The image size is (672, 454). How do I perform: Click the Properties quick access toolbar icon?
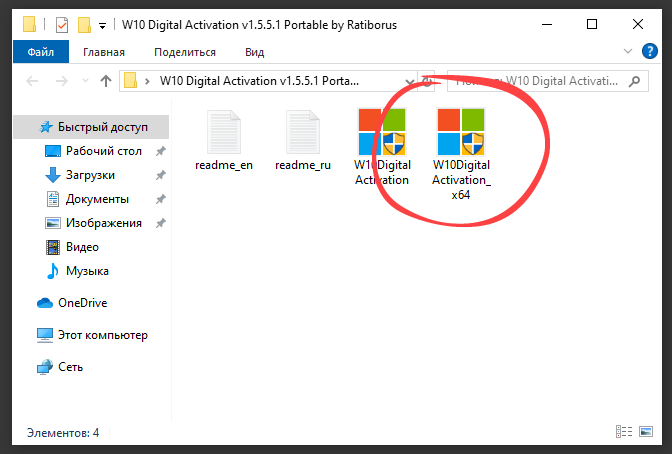(62, 23)
